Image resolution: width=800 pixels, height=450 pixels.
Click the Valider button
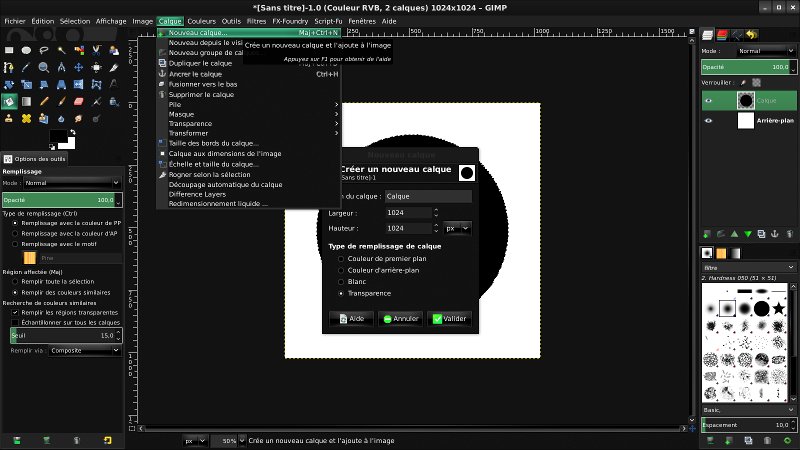click(x=449, y=319)
